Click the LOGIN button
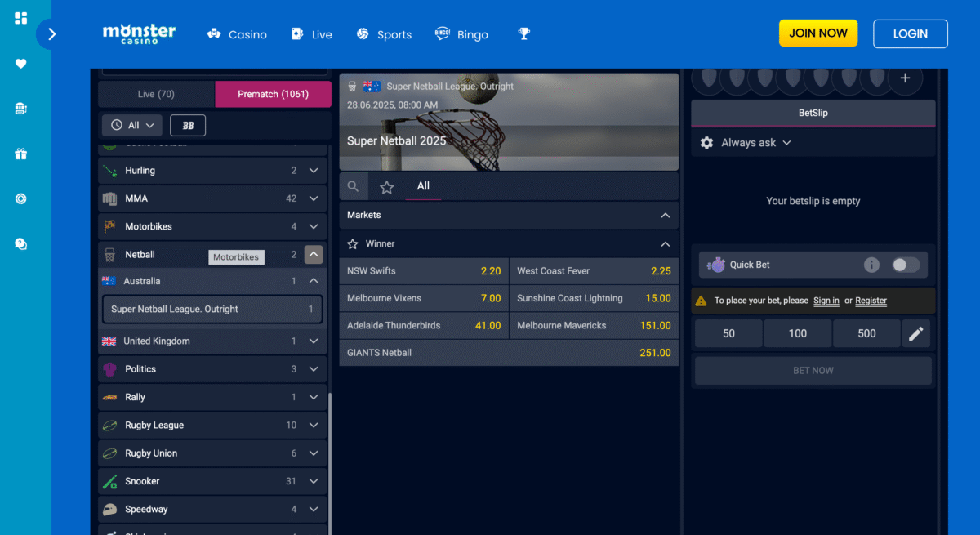This screenshot has width=980, height=535. pos(911,33)
